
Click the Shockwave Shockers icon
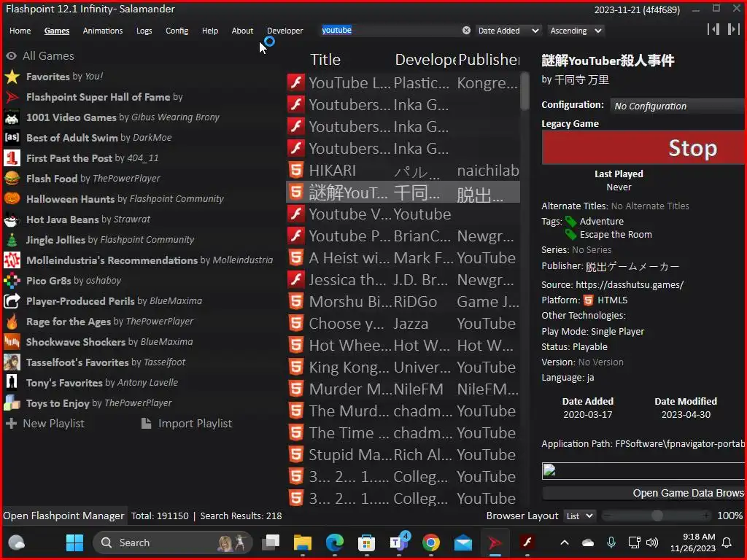tap(12, 342)
